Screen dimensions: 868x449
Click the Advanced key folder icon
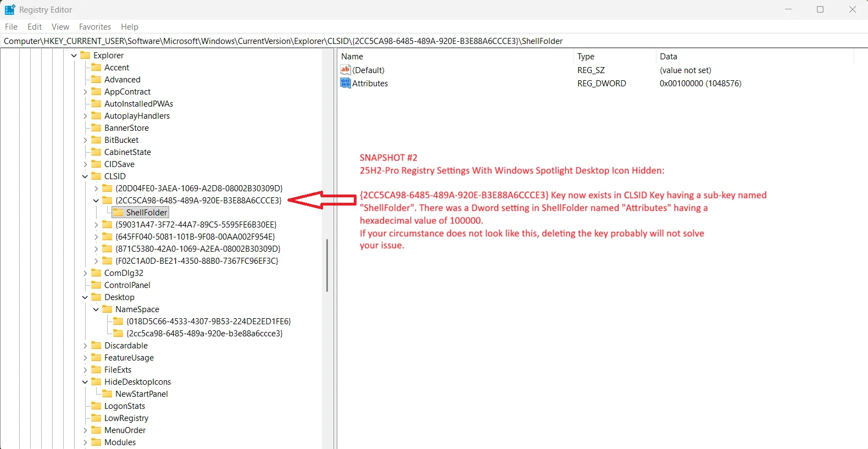click(x=96, y=79)
